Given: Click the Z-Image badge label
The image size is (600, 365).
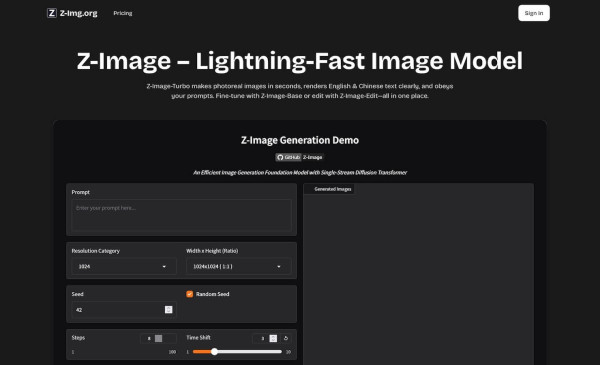Looking at the screenshot, I should (312, 157).
